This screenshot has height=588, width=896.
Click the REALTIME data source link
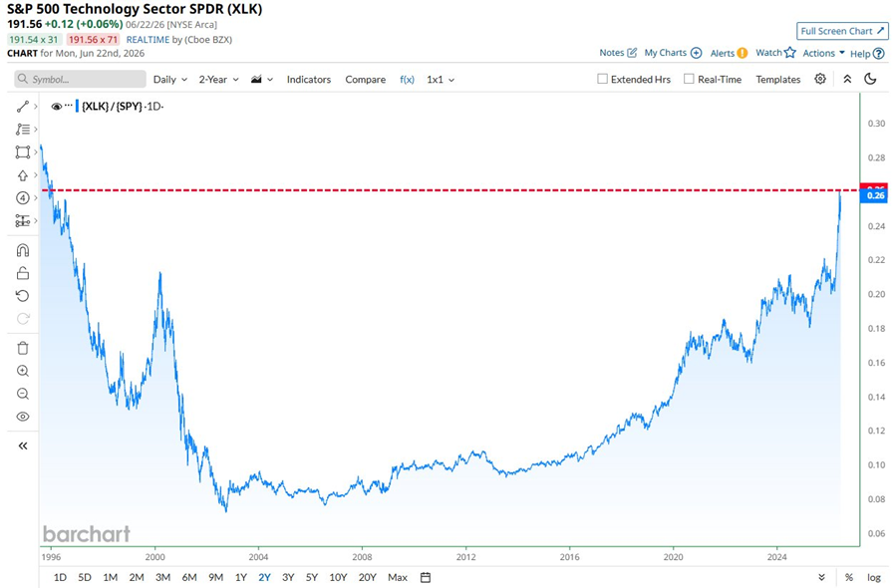point(148,40)
